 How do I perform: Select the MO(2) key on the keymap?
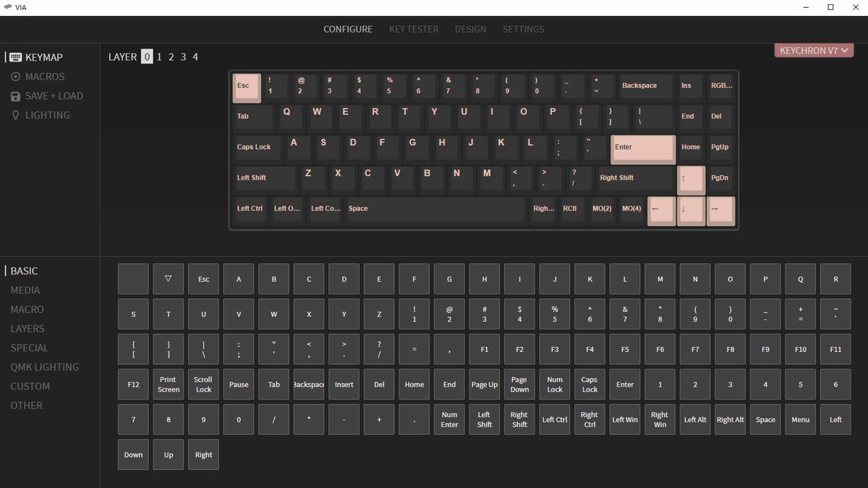602,209
